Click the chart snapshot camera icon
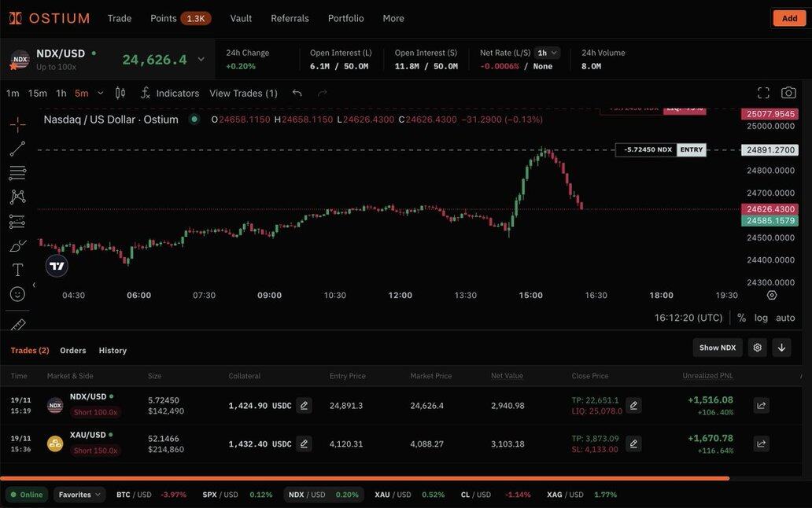Viewport: 812px width, 508px height. pos(788,93)
